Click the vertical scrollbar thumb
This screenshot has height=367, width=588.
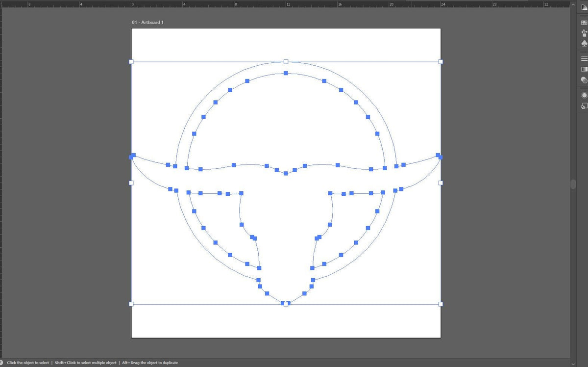(574, 184)
